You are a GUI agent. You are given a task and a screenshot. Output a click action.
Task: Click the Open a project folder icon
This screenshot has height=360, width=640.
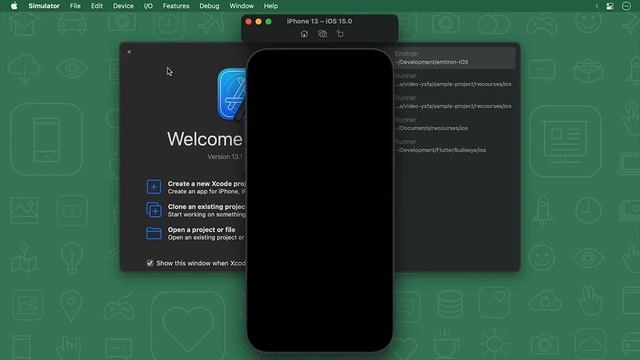(x=154, y=233)
